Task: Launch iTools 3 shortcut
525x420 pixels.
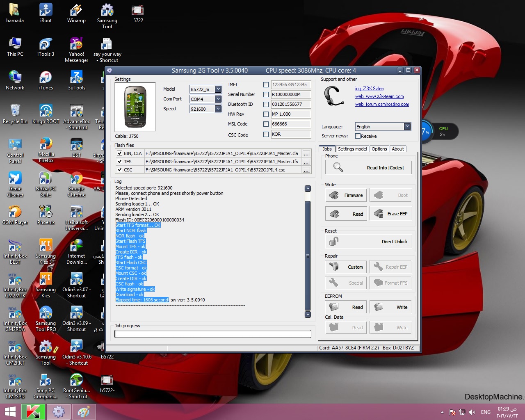Action: (46, 47)
